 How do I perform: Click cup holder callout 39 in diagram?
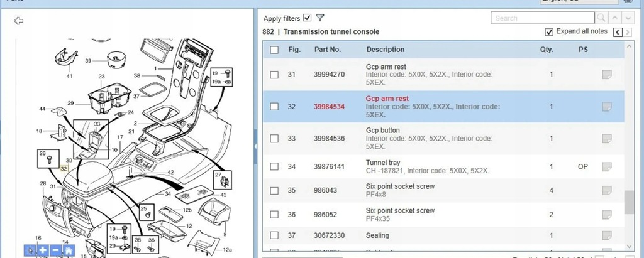click(88, 61)
